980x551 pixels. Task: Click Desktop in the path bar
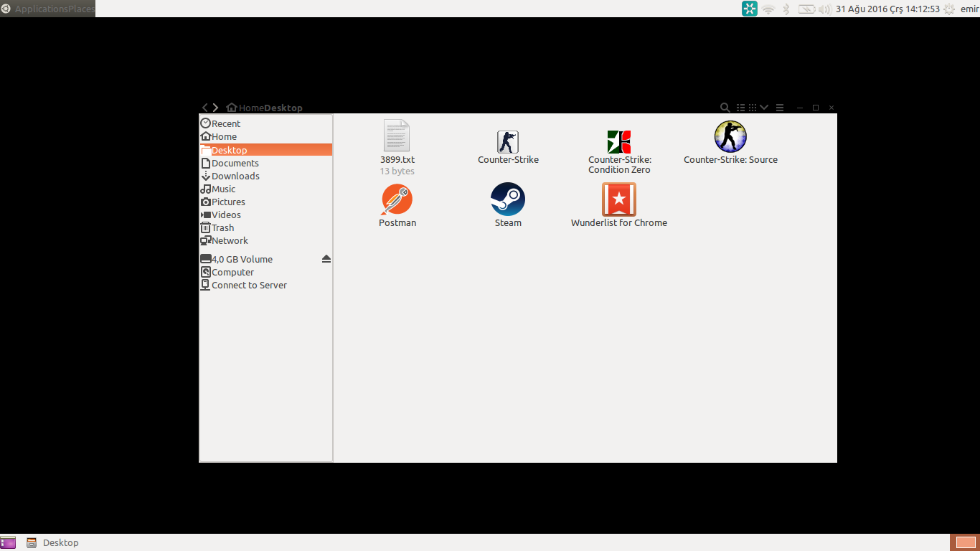point(283,108)
